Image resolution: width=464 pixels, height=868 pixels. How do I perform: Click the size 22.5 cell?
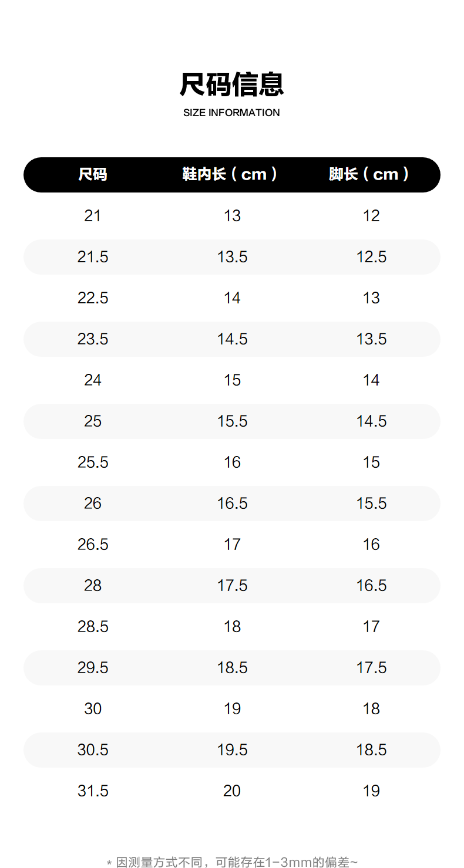93,298
